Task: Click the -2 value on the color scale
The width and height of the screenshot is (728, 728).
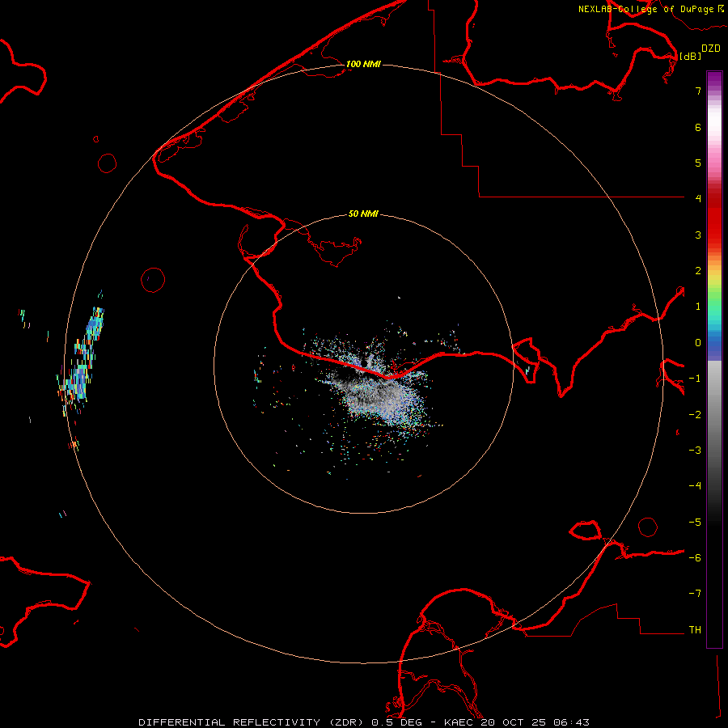Action: point(695,415)
